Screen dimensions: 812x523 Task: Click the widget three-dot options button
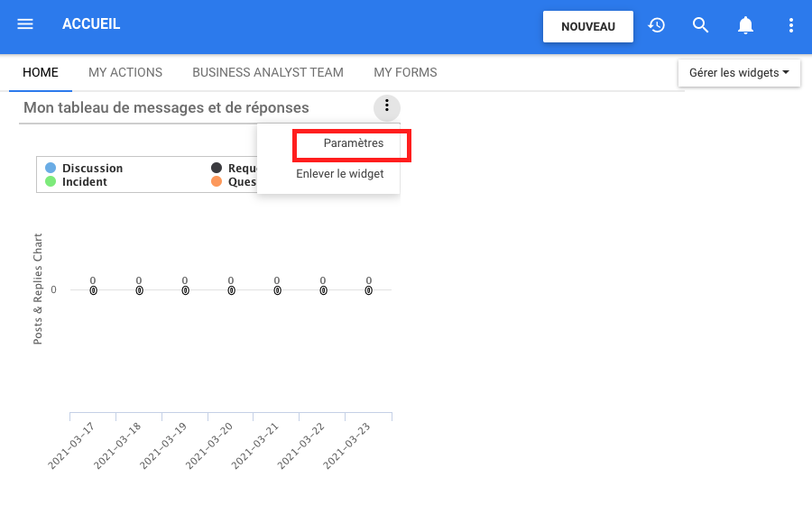387,107
